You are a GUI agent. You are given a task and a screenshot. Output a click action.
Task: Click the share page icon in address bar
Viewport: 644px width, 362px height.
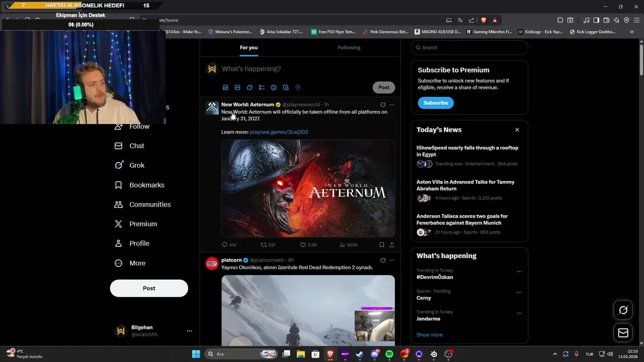pyautogui.click(x=471, y=20)
